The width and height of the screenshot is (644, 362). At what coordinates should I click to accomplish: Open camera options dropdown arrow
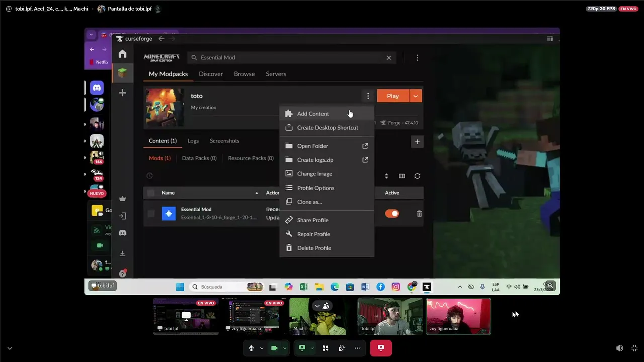click(285, 348)
